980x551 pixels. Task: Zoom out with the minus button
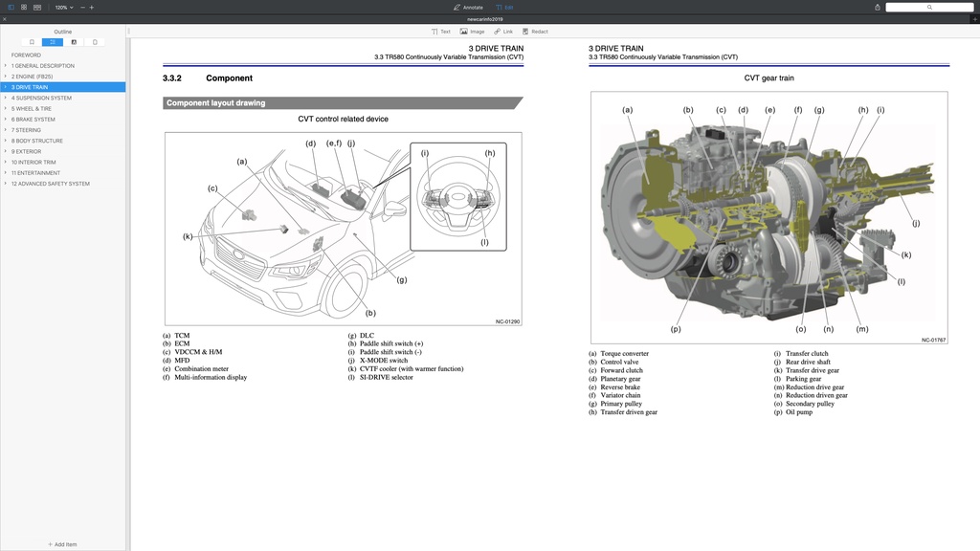[x=82, y=7]
